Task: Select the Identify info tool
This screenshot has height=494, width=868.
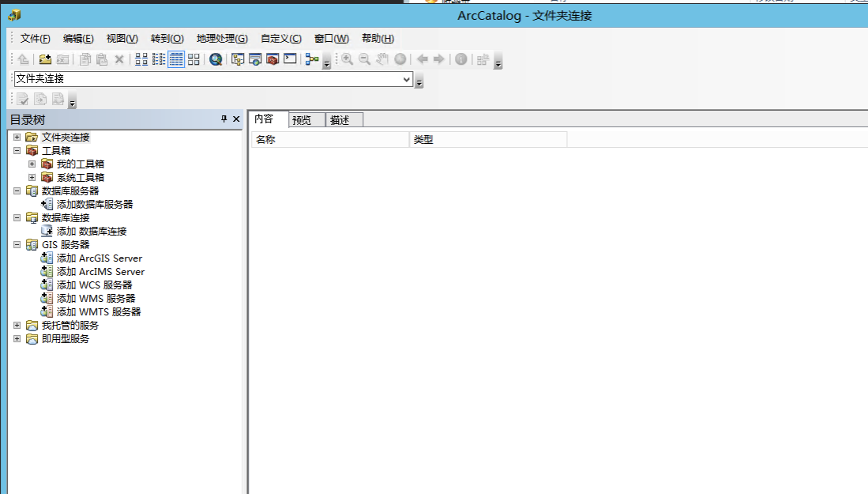Action: pos(461,59)
